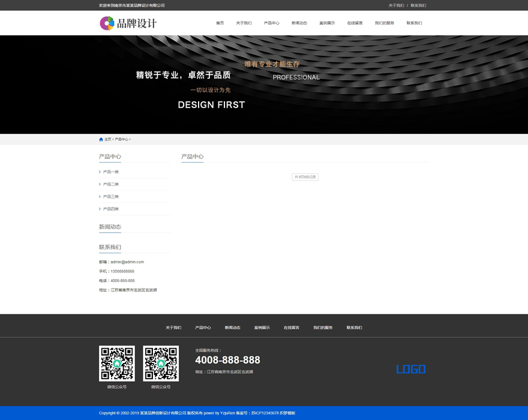Select 产品三类 from the sidebar list
Screen dimensions: 528x420
click(x=111, y=197)
